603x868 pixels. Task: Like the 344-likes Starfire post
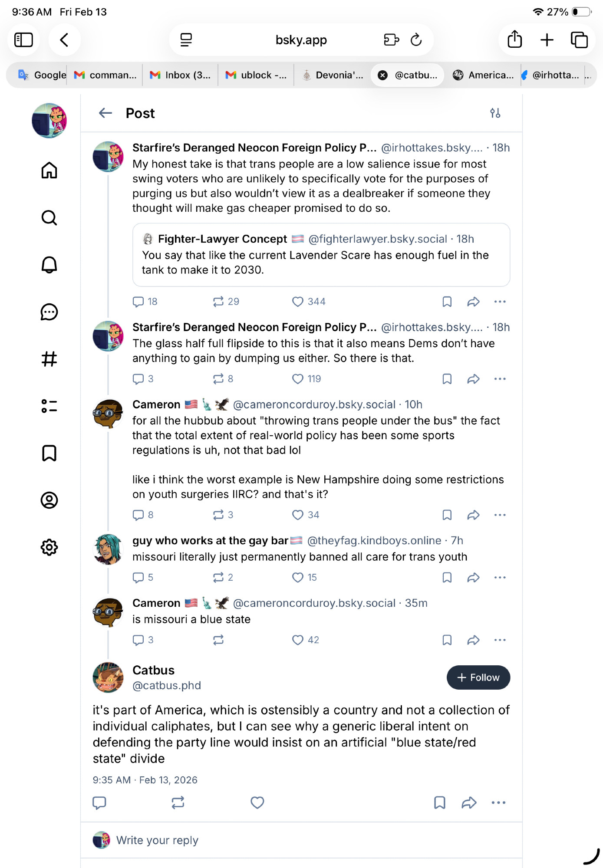[x=298, y=302]
